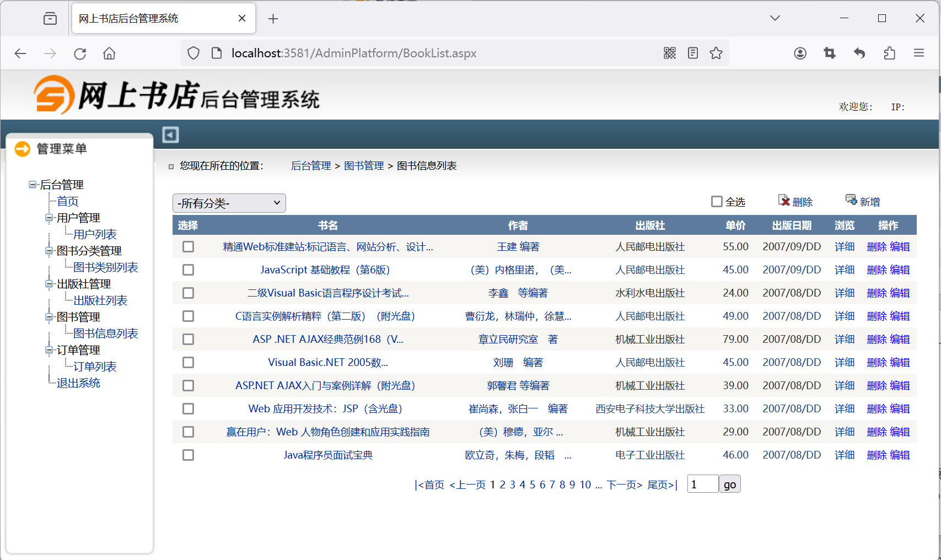
Task: Click the delete icon above the table
Action: (x=784, y=201)
